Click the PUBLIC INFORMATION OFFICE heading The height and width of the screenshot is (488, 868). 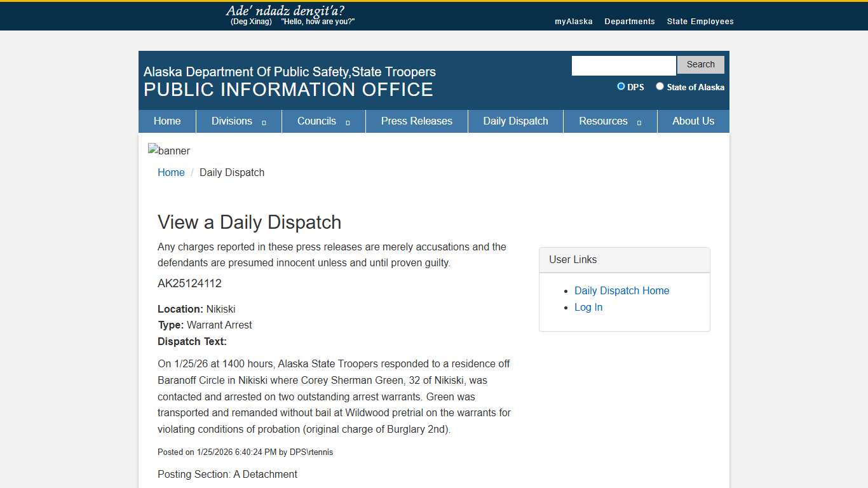click(288, 90)
